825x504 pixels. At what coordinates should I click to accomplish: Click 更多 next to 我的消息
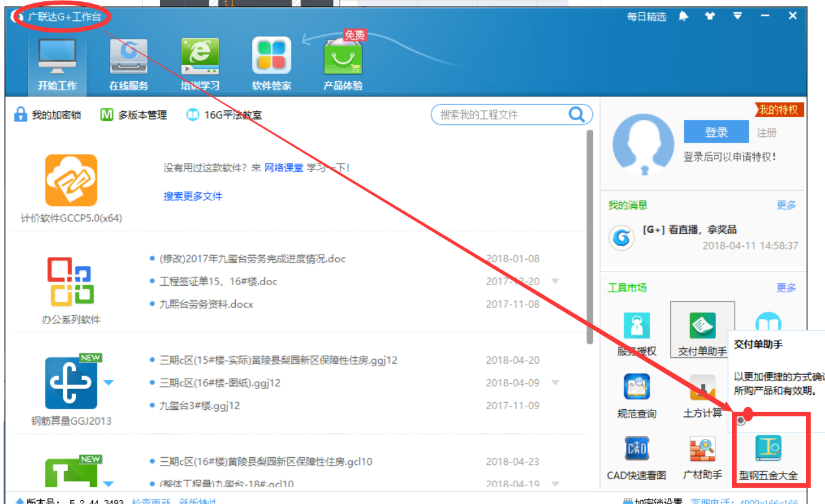(x=786, y=205)
